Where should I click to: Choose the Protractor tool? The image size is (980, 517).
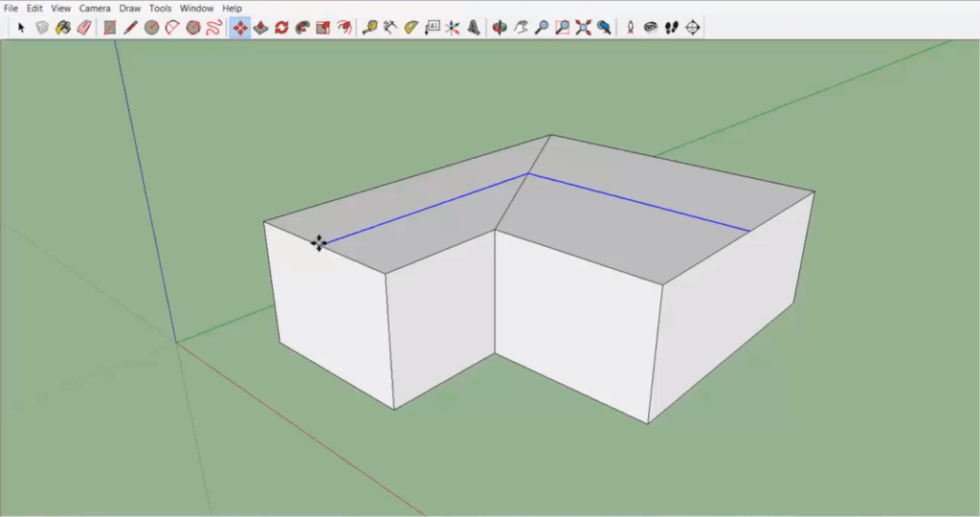click(x=411, y=28)
